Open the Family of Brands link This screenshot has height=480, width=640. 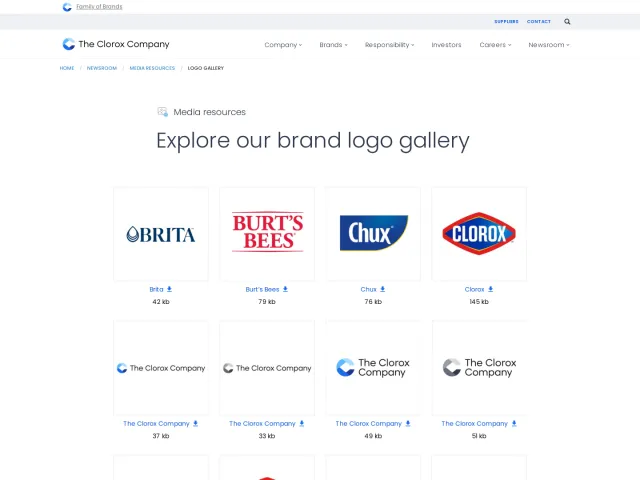99,7
